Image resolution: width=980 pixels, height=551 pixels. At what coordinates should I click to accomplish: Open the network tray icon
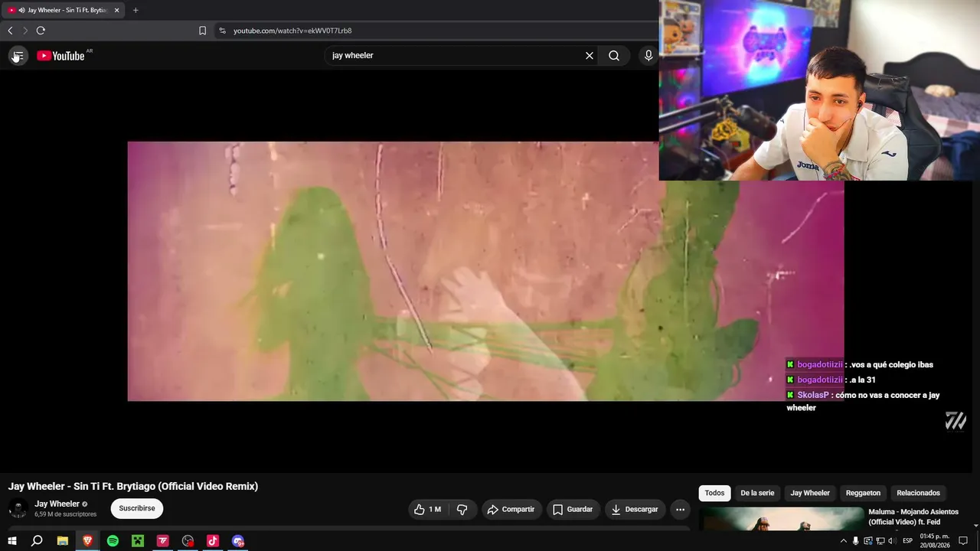(880, 541)
